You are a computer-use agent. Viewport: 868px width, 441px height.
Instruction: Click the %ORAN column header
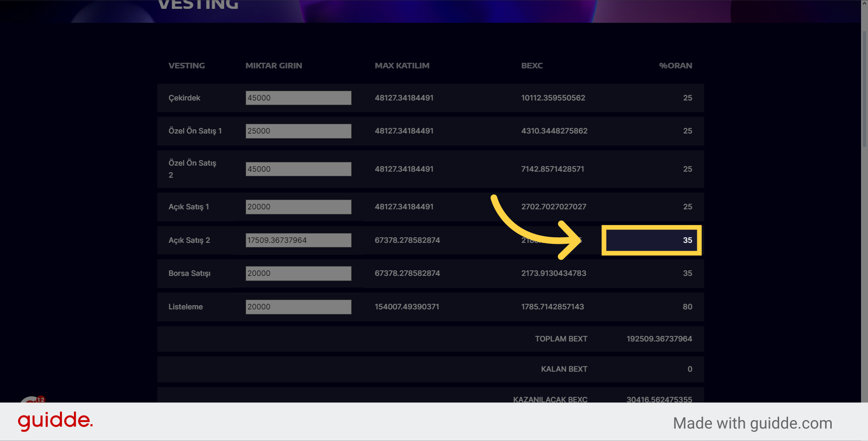coord(675,66)
